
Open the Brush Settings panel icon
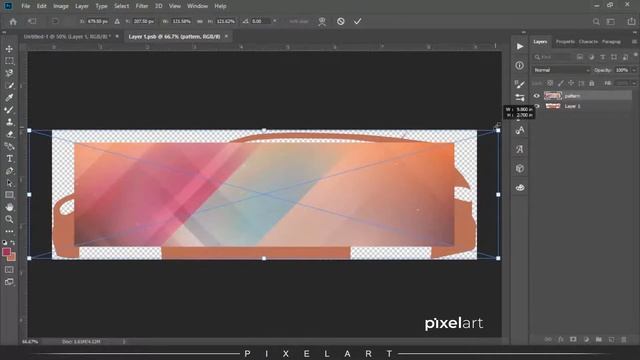520,84
